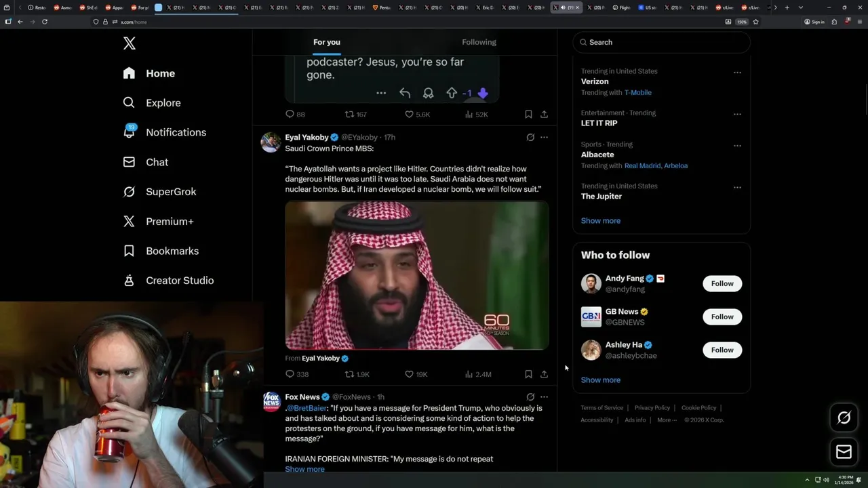Viewport: 868px width, 488px height.
Task: Bookmark page with star icon
Action: pyautogui.click(x=755, y=22)
